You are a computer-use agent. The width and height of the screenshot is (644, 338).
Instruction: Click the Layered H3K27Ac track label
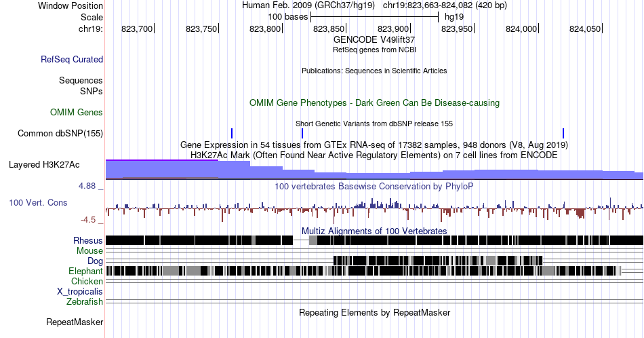pos(44,164)
